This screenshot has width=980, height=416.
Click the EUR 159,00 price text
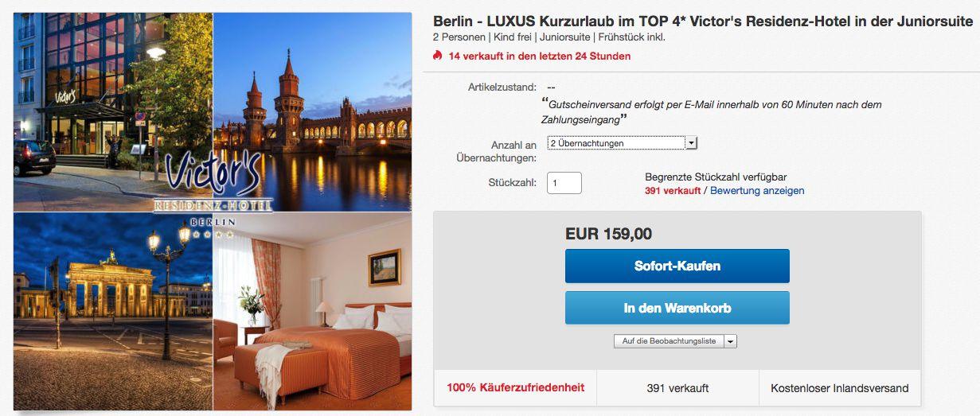608,234
